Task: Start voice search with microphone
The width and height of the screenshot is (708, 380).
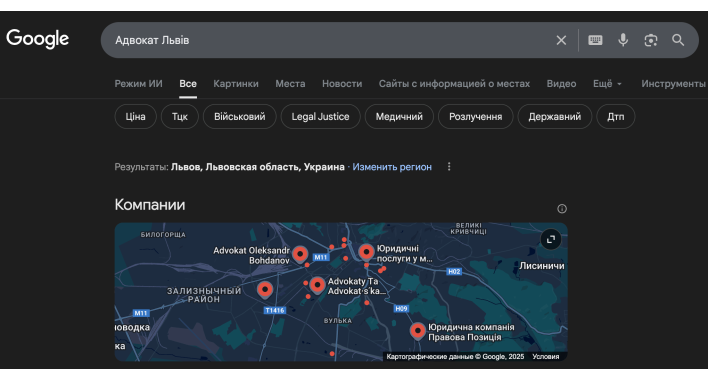Action: point(623,40)
